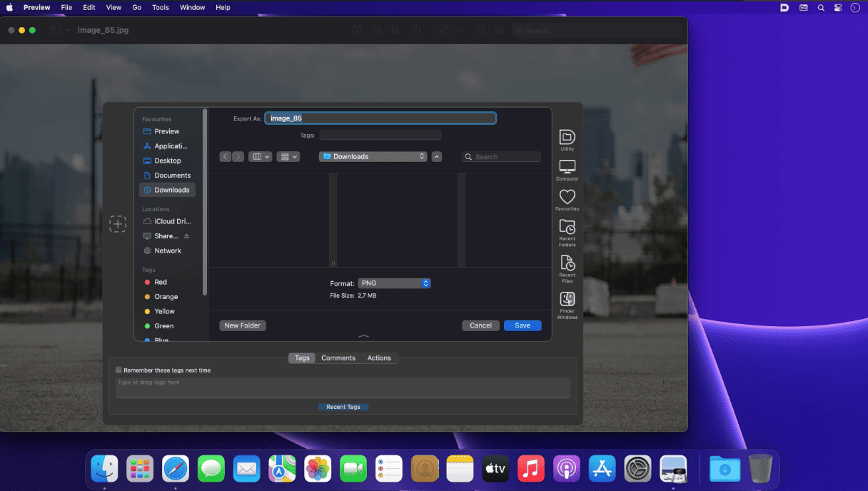Click the sidebar scrollbar in save dialog
This screenshot has height=491, width=868.
point(206,201)
